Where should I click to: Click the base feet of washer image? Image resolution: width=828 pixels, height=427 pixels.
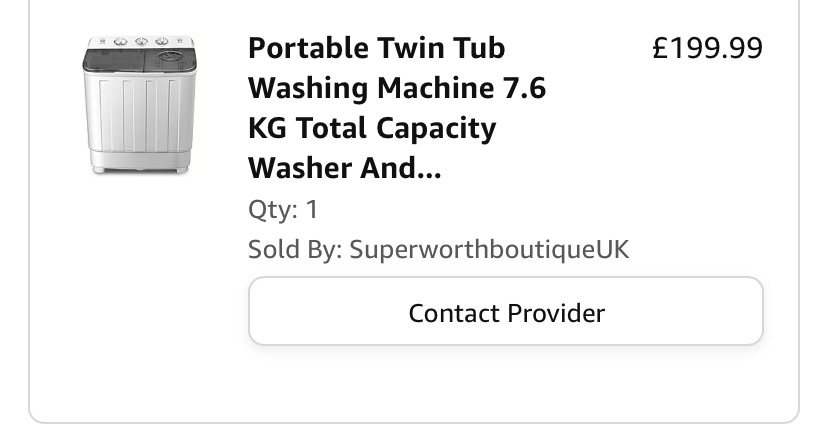(140, 169)
